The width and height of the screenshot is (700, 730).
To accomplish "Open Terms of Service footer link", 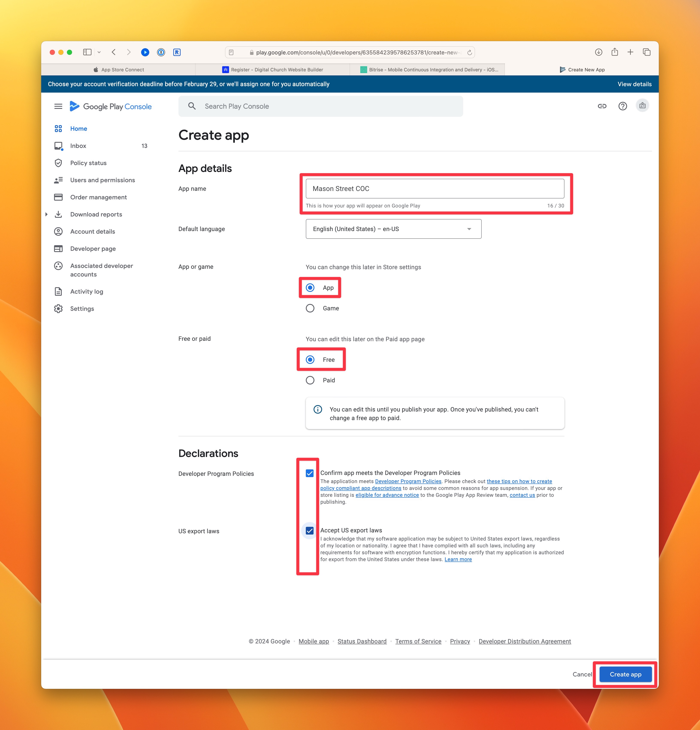I will 418,641.
